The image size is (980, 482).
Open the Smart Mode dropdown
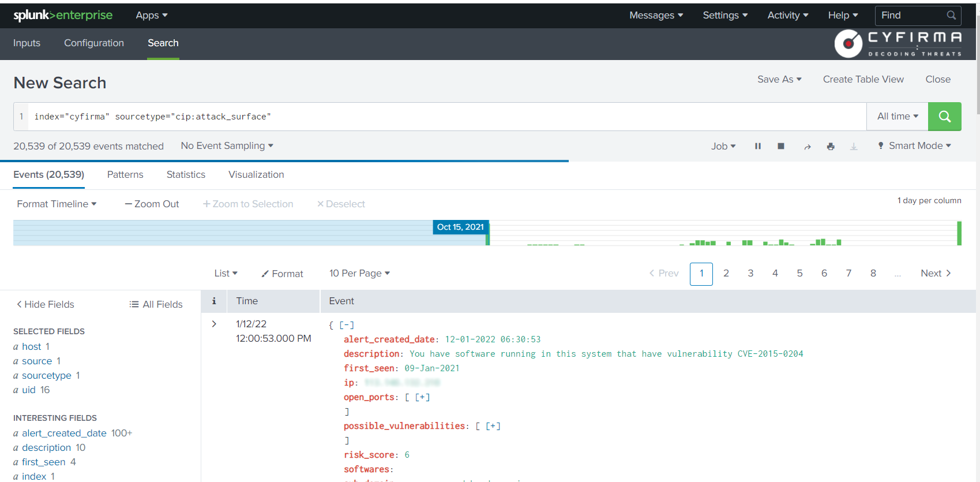click(914, 146)
